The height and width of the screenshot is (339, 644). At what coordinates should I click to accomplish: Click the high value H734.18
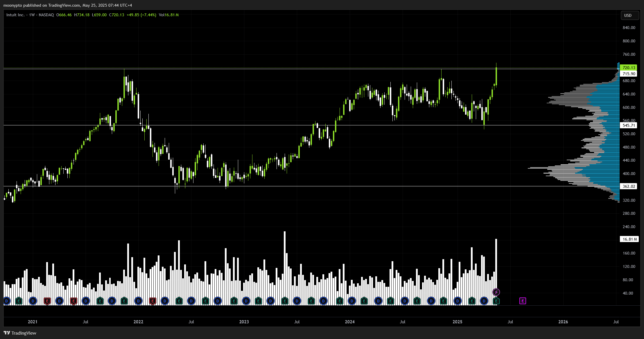click(82, 15)
